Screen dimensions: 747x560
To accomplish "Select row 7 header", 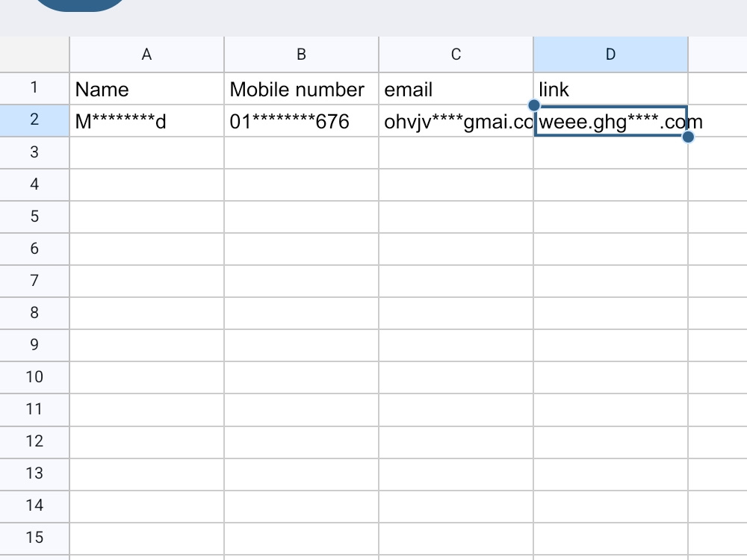I will click(34, 281).
